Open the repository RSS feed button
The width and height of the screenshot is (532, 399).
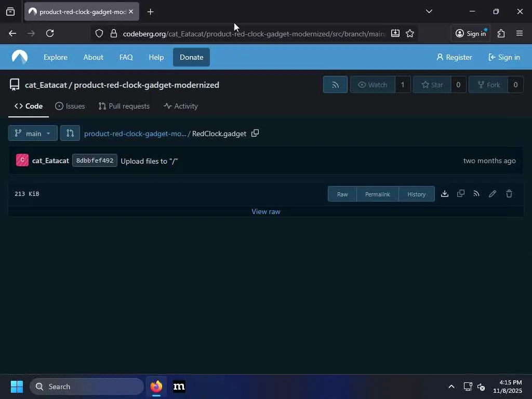pyautogui.click(x=335, y=85)
